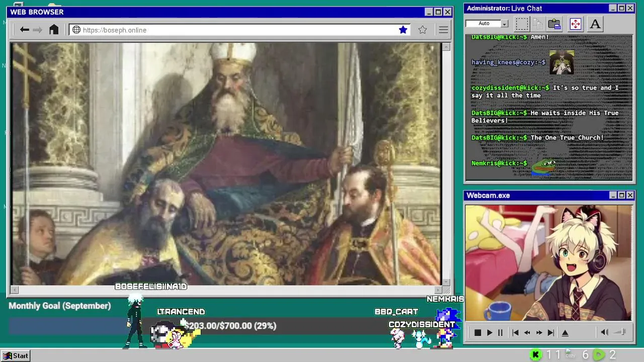Click the BBQ_CART sprite name label
644x362 pixels.
(396, 312)
